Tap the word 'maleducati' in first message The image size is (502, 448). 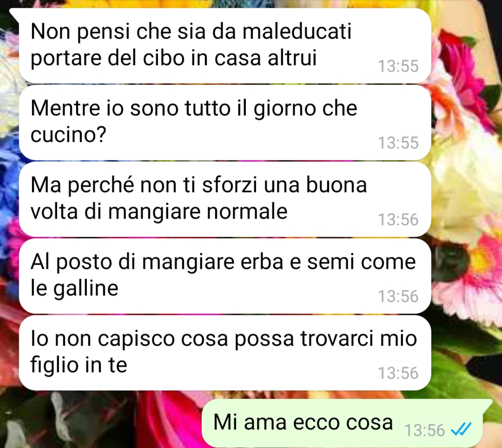297,32
